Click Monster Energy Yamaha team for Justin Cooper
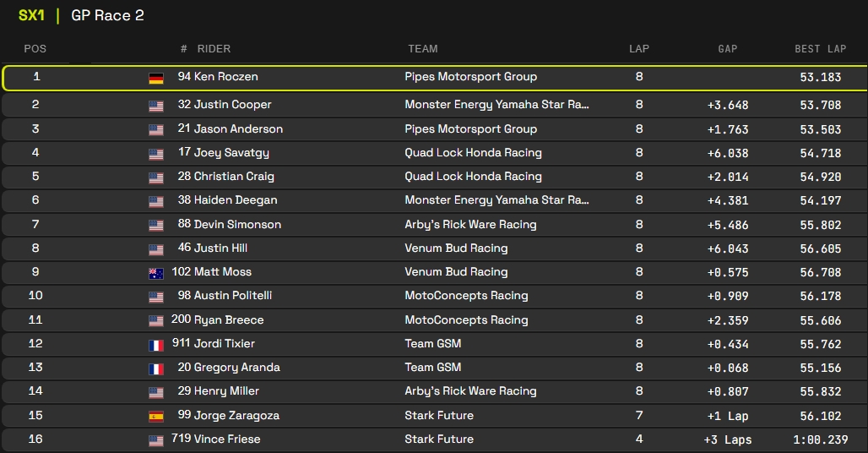868x453 pixels. point(496,105)
